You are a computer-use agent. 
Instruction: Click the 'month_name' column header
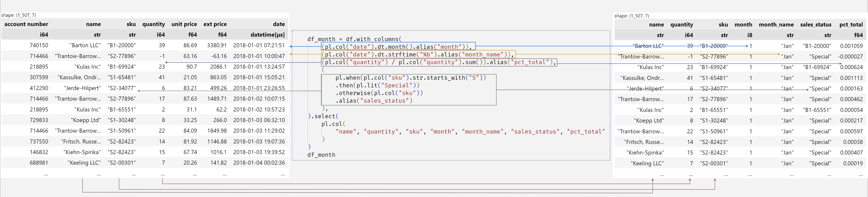tap(776, 25)
